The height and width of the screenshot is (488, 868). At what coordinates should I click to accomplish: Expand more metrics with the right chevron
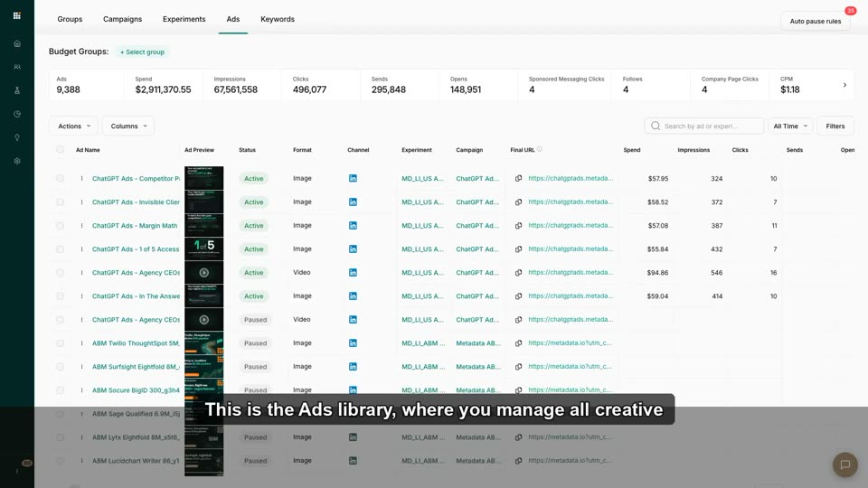844,85
